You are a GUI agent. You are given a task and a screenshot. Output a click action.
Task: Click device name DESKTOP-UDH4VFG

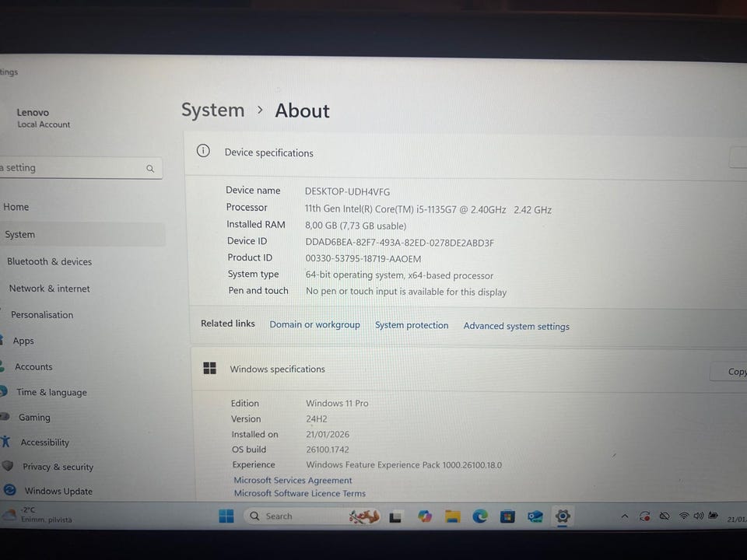click(347, 191)
